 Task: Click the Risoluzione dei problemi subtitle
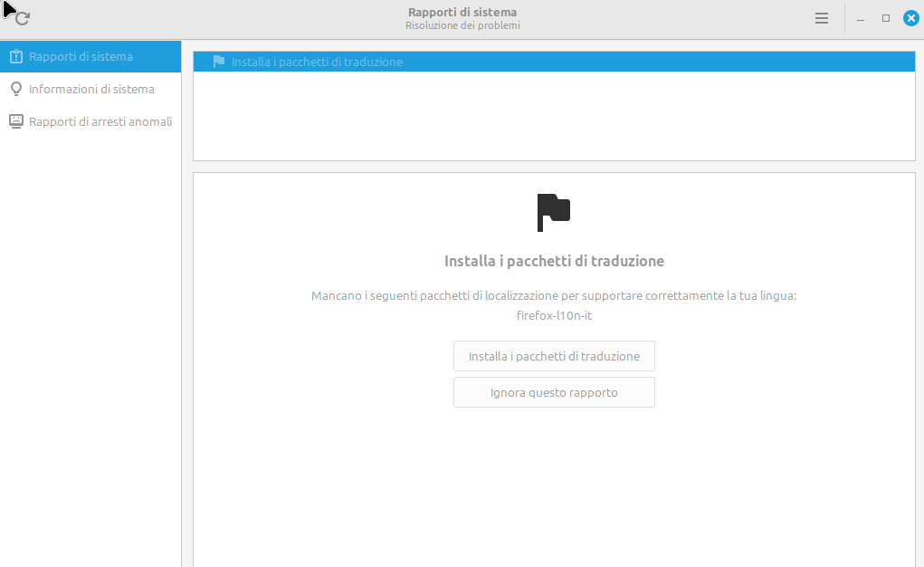point(462,26)
